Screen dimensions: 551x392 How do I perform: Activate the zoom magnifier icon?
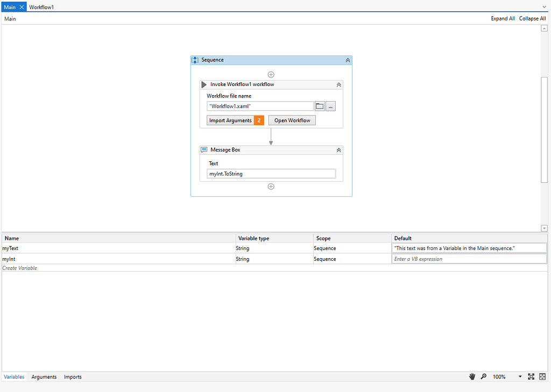484,376
